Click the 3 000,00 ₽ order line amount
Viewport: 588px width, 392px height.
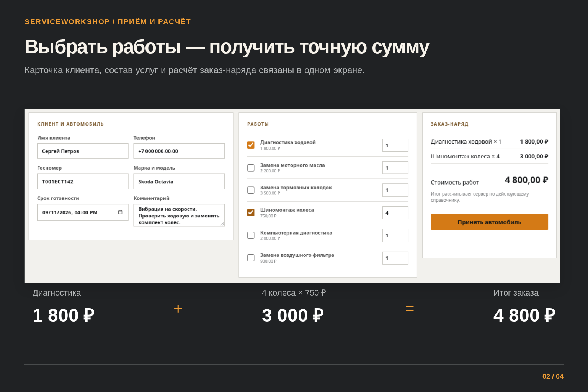coord(534,157)
